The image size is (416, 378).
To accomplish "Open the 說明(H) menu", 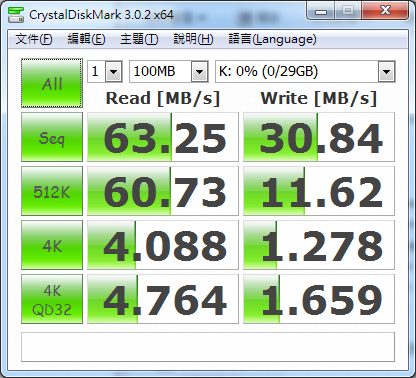I will (193, 39).
